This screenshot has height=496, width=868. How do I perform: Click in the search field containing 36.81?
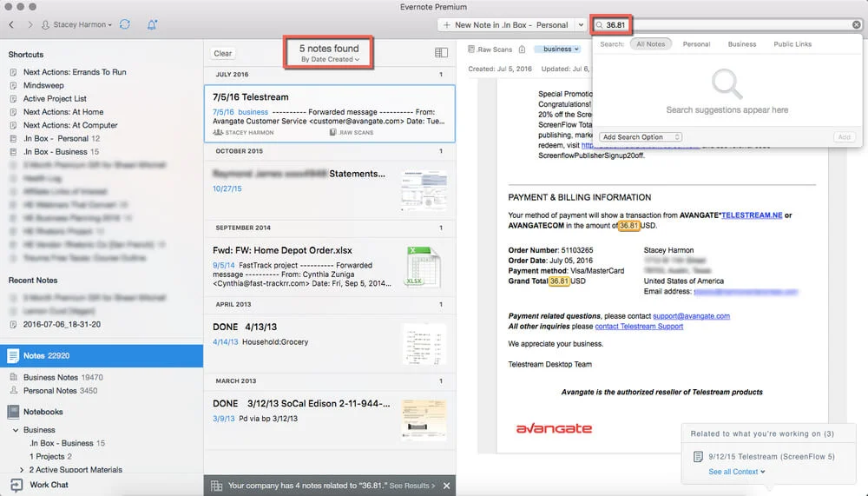[725, 25]
